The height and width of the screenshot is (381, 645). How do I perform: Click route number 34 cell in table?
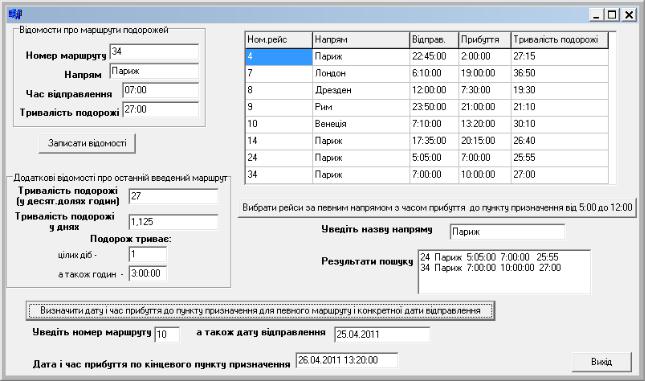tap(278, 175)
